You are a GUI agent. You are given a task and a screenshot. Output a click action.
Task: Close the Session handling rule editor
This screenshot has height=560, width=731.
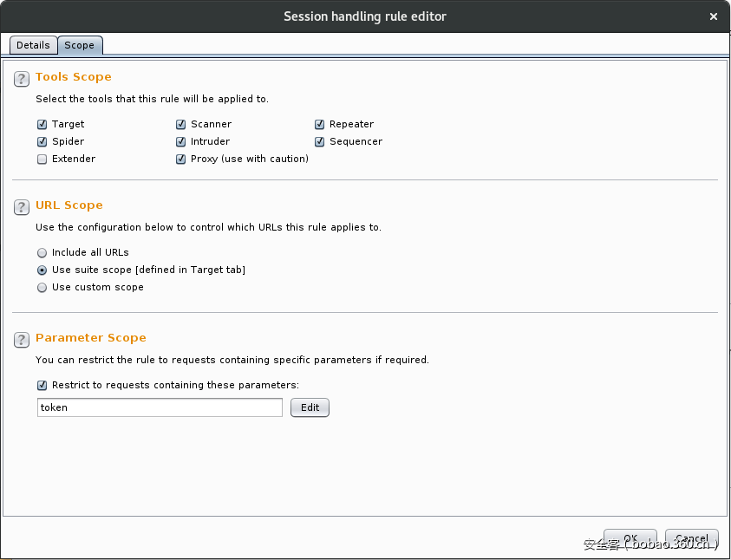pos(713,16)
